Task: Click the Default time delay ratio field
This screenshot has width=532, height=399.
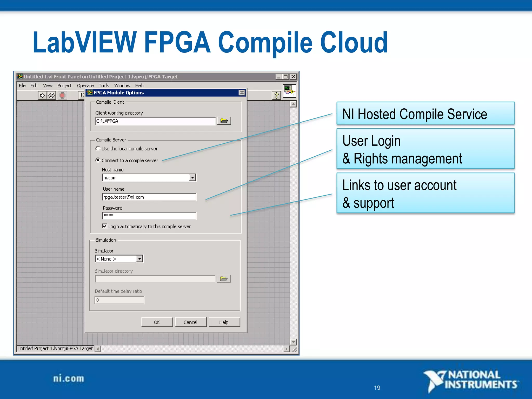Action: [x=119, y=300]
